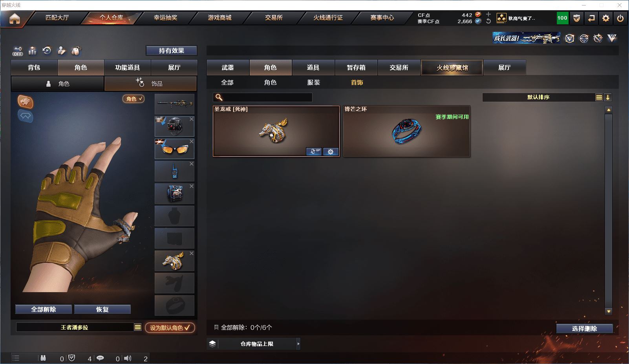Go to the home lobby icon
This screenshot has height=364, width=629.
point(15,18)
